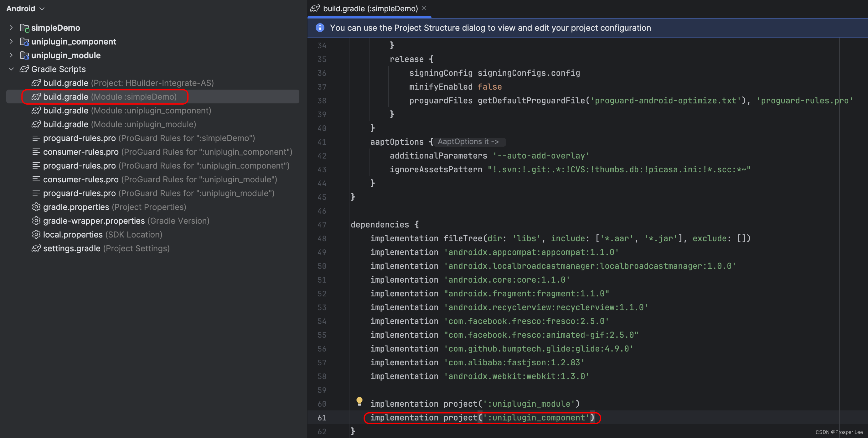Open the Android project view dropdown
This screenshot has height=438, width=868.
point(25,8)
